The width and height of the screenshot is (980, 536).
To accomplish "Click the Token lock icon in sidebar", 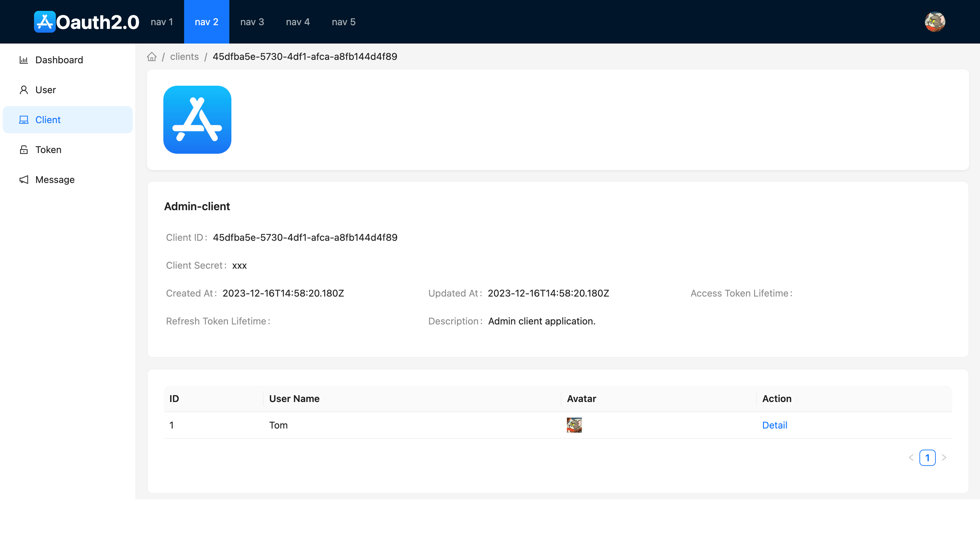I will point(23,149).
